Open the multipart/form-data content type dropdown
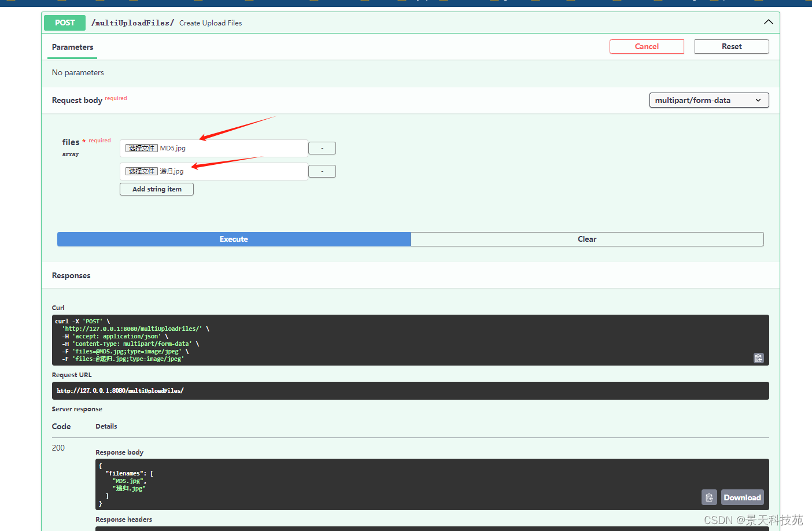 coord(709,100)
